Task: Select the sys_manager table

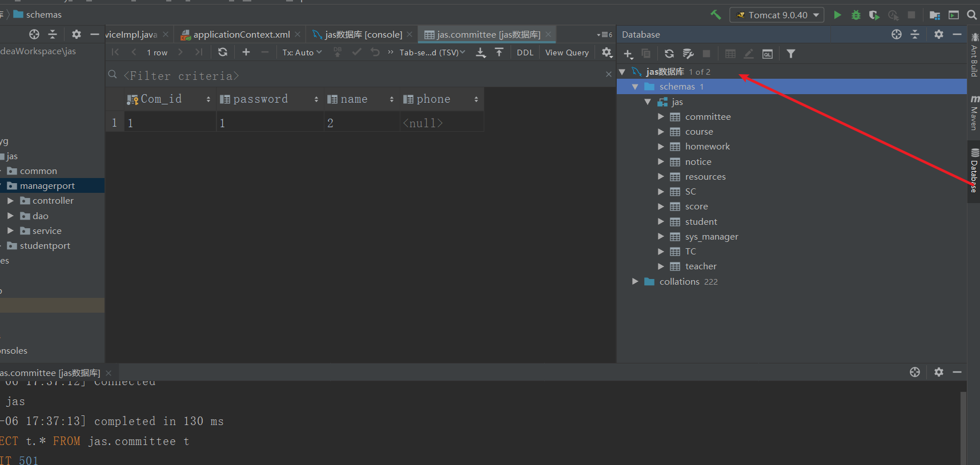Action: 711,236
